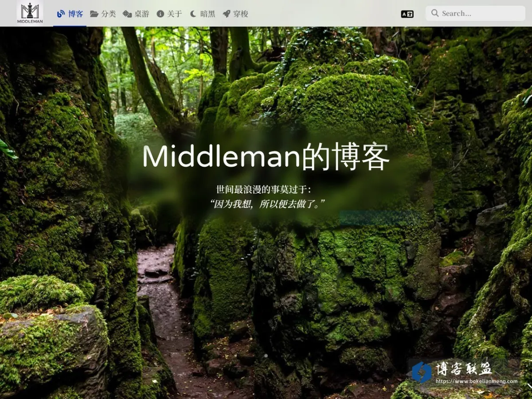532x399 pixels.
Task: Click the subtitle "世间最浪漫的事莫过于:"
Action: click(x=264, y=190)
